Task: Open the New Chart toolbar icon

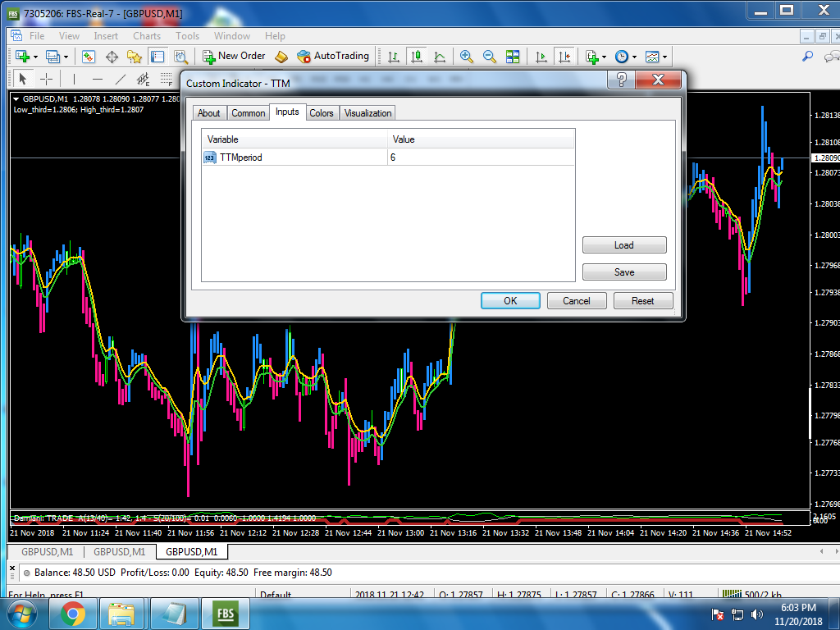Action: point(22,57)
